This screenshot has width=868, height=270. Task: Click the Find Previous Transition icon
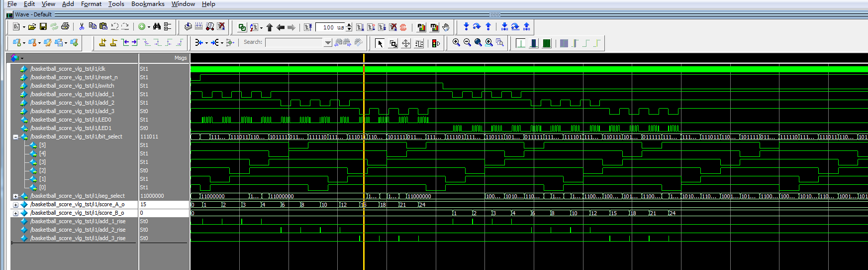point(124,43)
